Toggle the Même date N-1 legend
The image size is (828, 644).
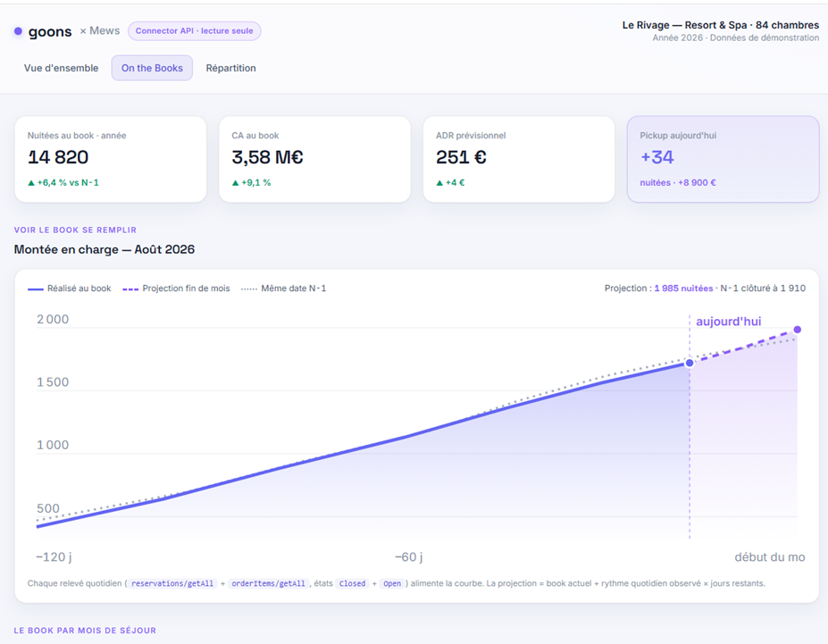click(x=283, y=289)
